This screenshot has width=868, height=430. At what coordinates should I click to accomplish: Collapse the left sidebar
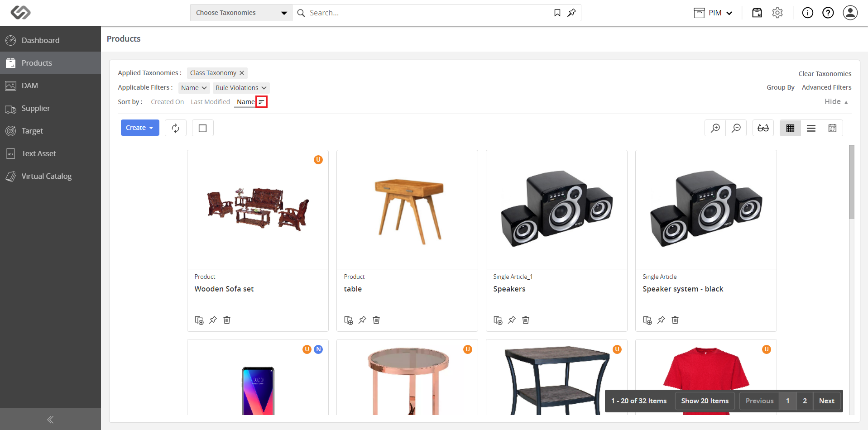[x=50, y=420]
